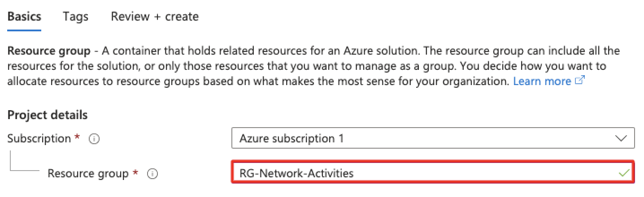Click the Resource group field label
Image resolution: width=644 pixels, height=197 pixels.
point(88,174)
